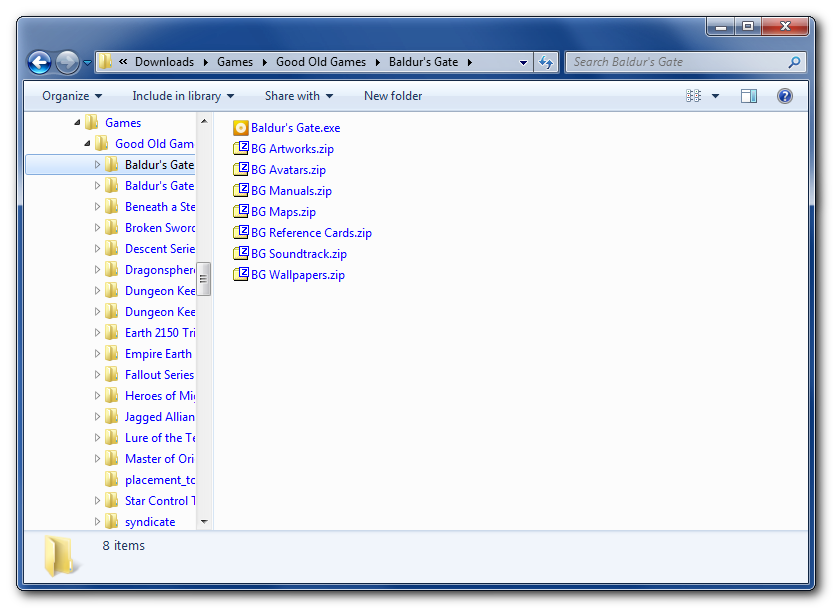
Task: Click the Search Baldur's Gate field
Action: [x=678, y=62]
